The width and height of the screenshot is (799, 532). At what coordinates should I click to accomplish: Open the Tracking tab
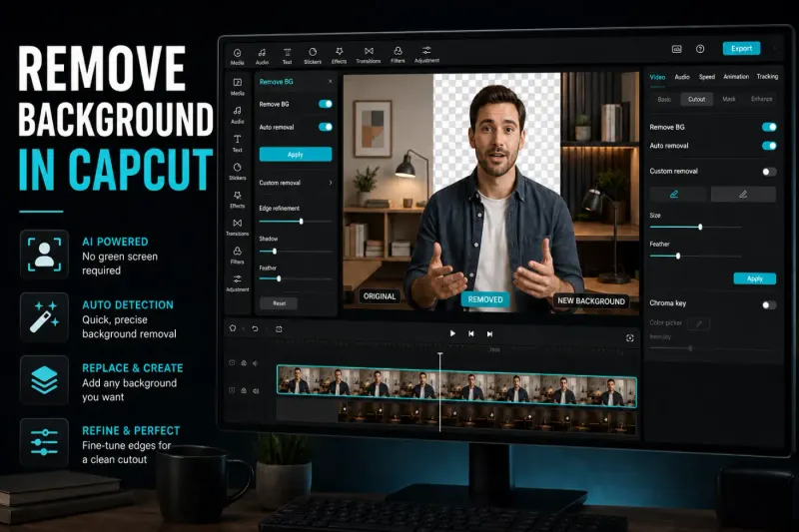pyautogui.click(x=767, y=77)
